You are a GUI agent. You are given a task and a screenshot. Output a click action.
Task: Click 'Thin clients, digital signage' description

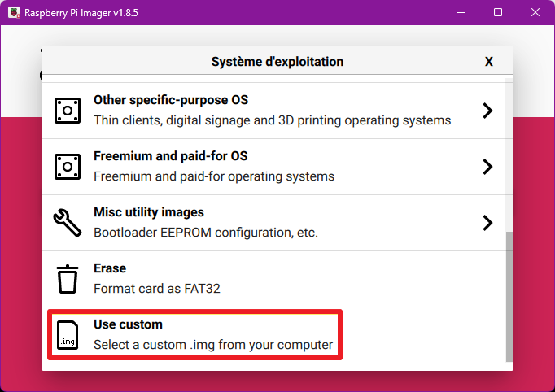272,120
